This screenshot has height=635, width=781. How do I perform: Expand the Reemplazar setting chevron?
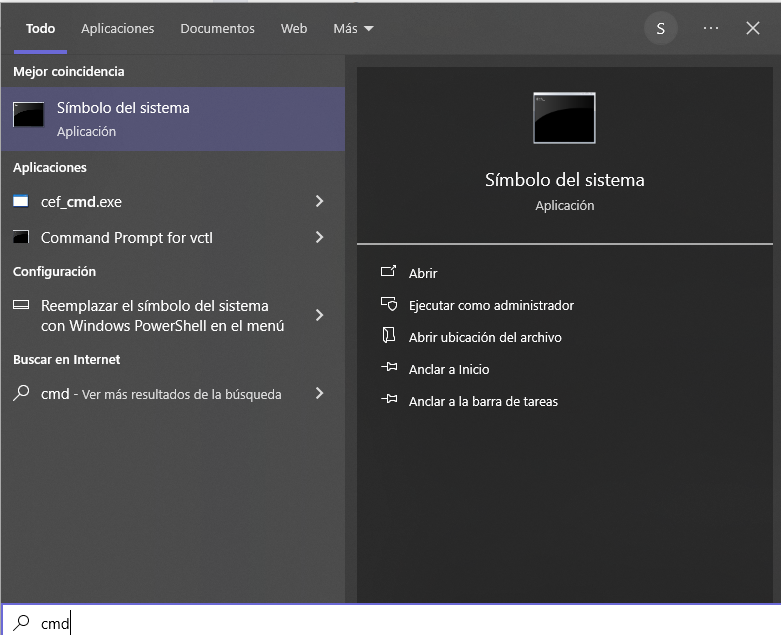coord(319,315)
